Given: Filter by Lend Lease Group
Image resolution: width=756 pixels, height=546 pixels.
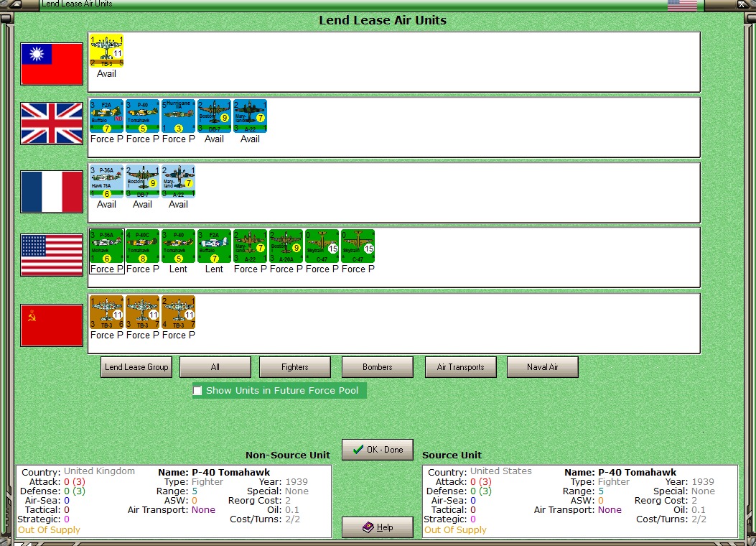Looking at the screenshot, I should [136, 367].
